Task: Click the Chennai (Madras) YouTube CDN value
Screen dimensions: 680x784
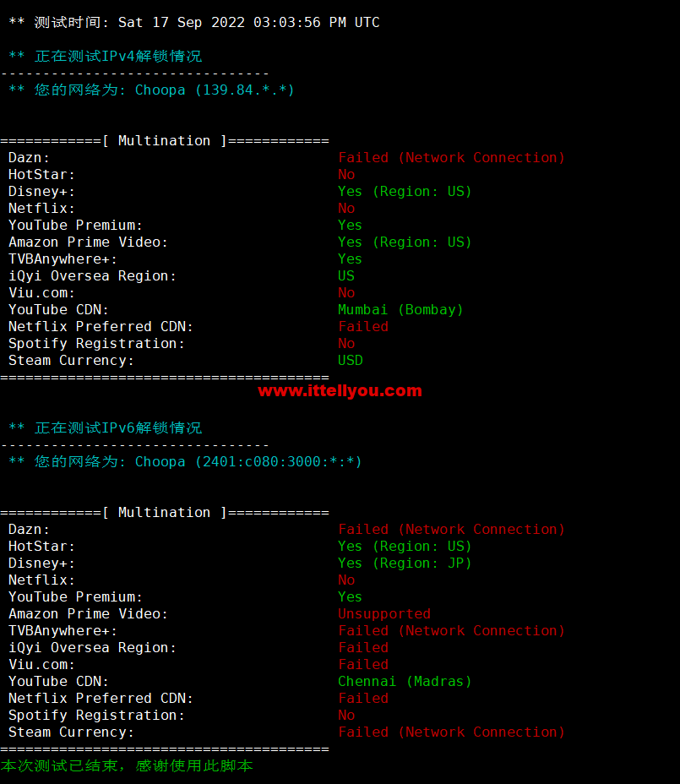Action: pos(405,681)
